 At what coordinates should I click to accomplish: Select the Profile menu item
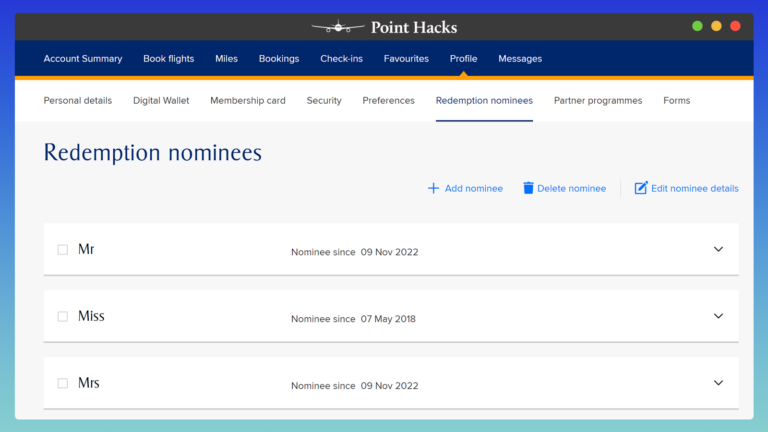click(463, 59)
